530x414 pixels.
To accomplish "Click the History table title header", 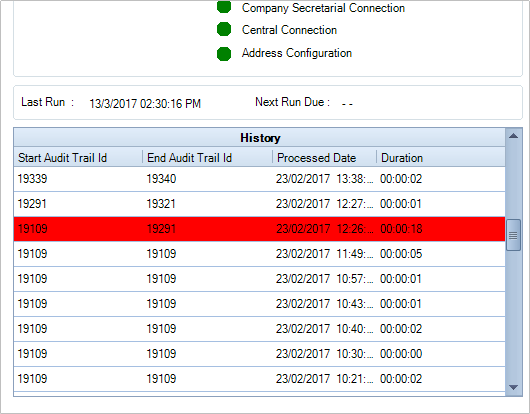I will click(x=260, y=138).
